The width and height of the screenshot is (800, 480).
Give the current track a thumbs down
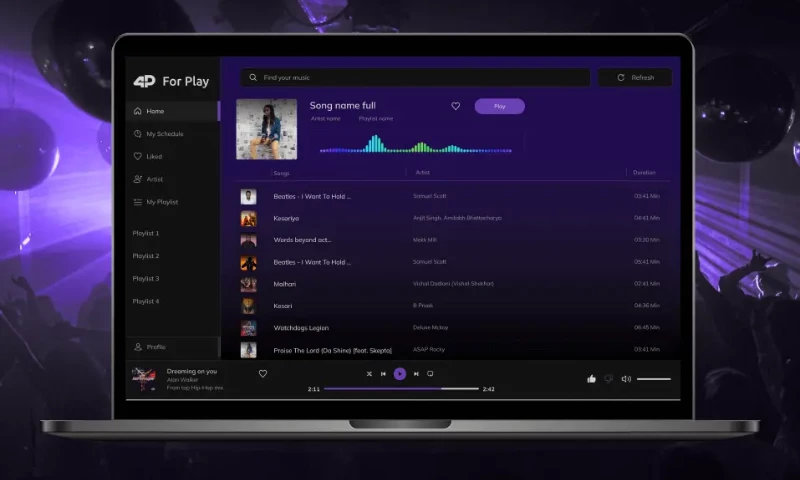click(608, 379)
